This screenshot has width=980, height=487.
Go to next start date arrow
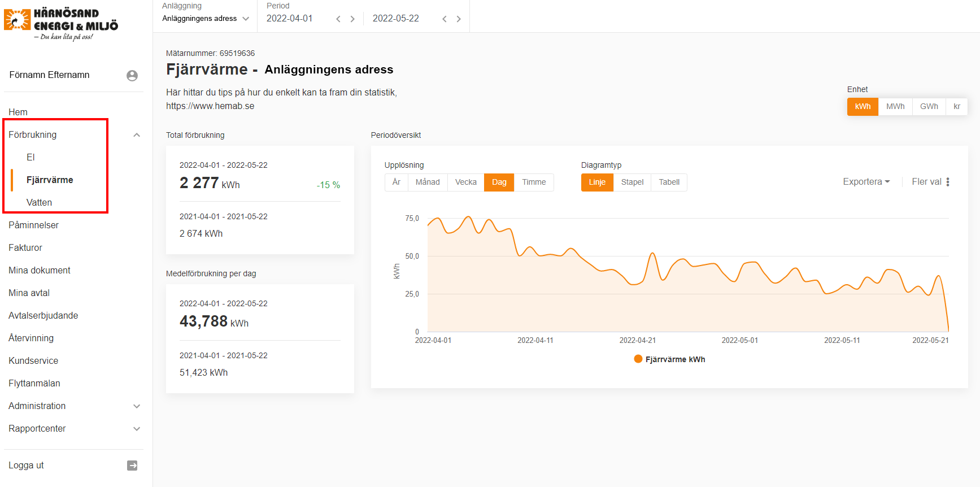coord(352,19)
